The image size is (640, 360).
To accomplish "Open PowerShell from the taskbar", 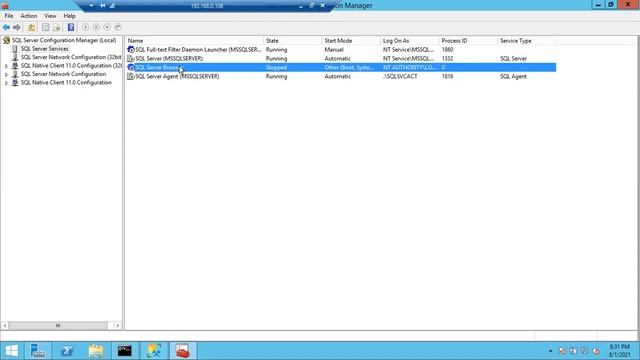I will click(x=67, y=351).
